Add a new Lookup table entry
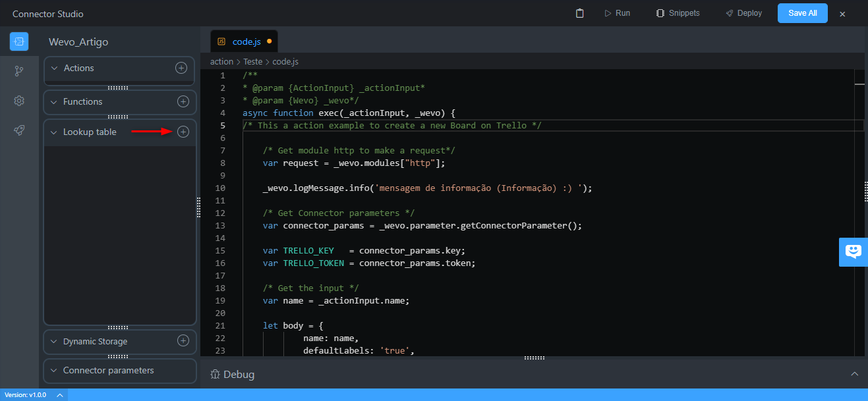Viewport: 868px width, 401px height. tap(183, 132)
